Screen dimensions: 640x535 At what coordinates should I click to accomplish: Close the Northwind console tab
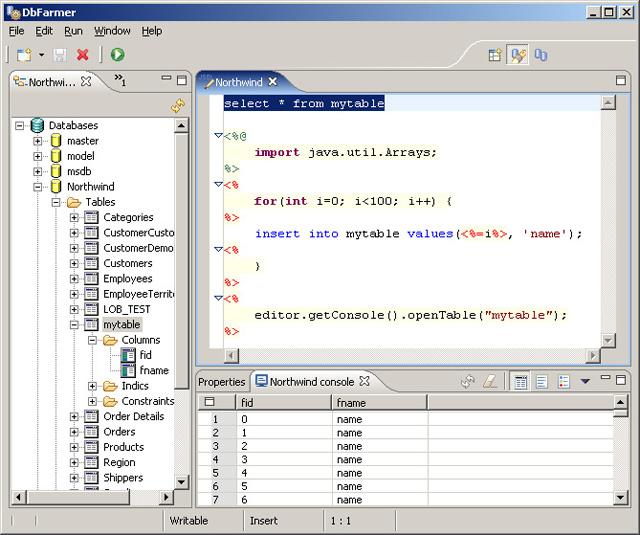pyautogui.click(x=364, y=381)
